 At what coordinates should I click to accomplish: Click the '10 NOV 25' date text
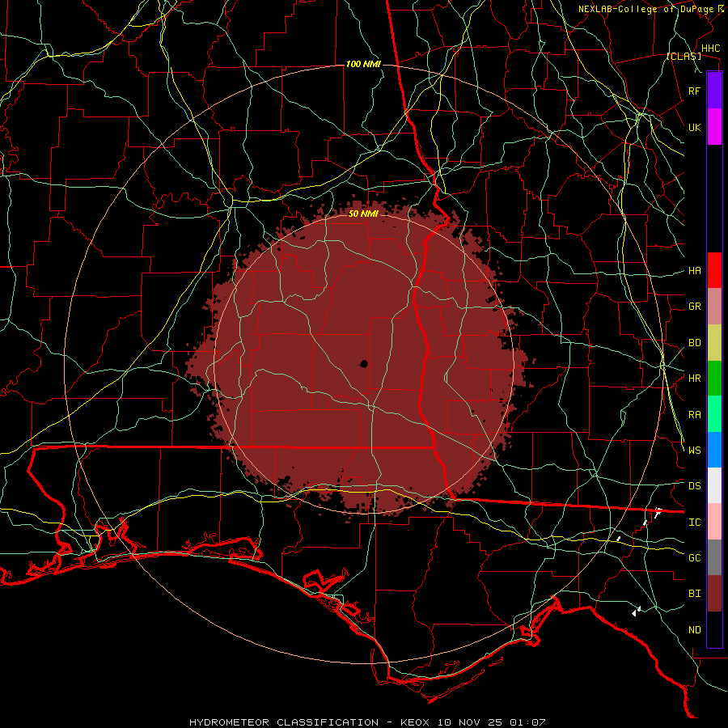coord(470,722)
